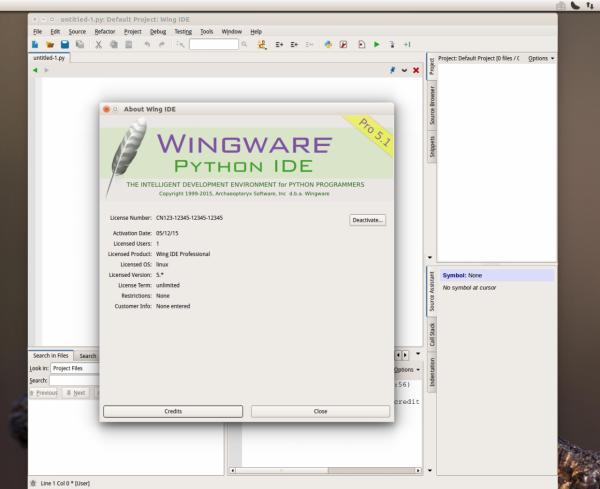Switch to the Call Stack side tab

tap(432, 334)
